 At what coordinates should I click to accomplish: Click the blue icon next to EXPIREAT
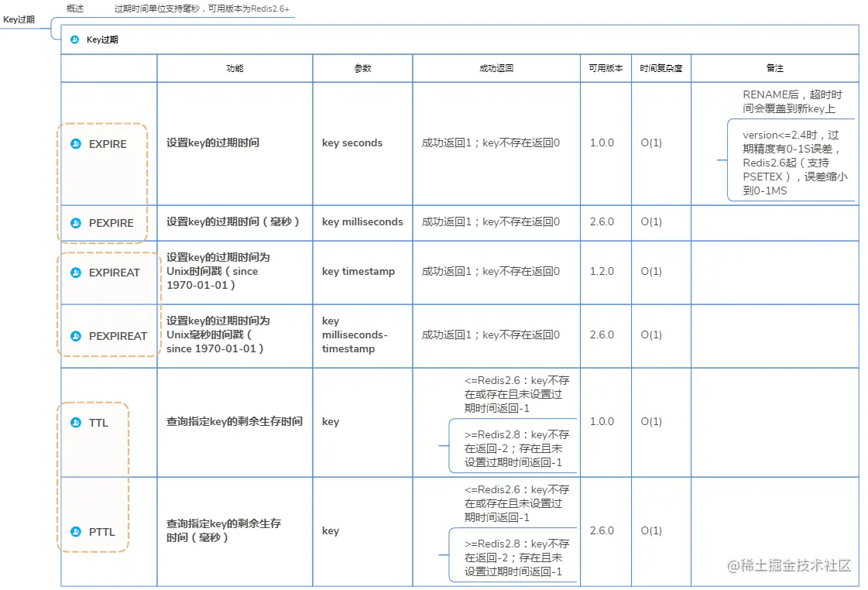tap(76, 273)
